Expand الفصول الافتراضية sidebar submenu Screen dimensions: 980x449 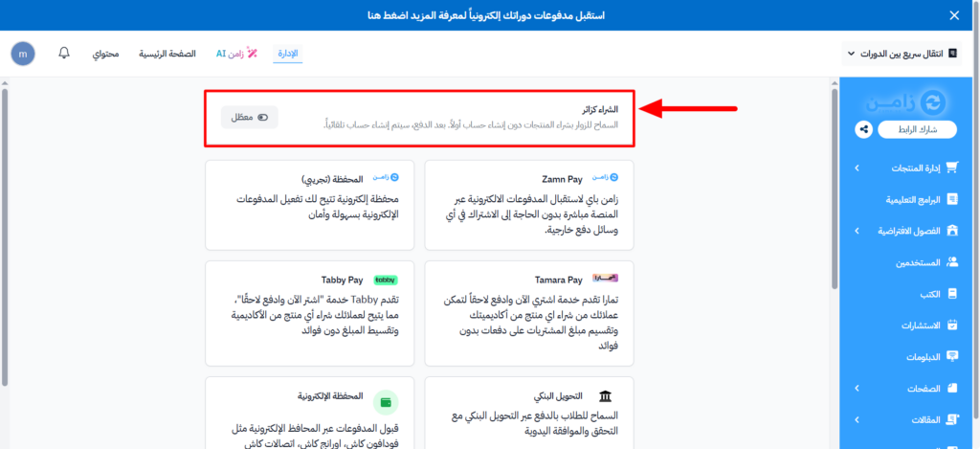click(x=857, y=231)
